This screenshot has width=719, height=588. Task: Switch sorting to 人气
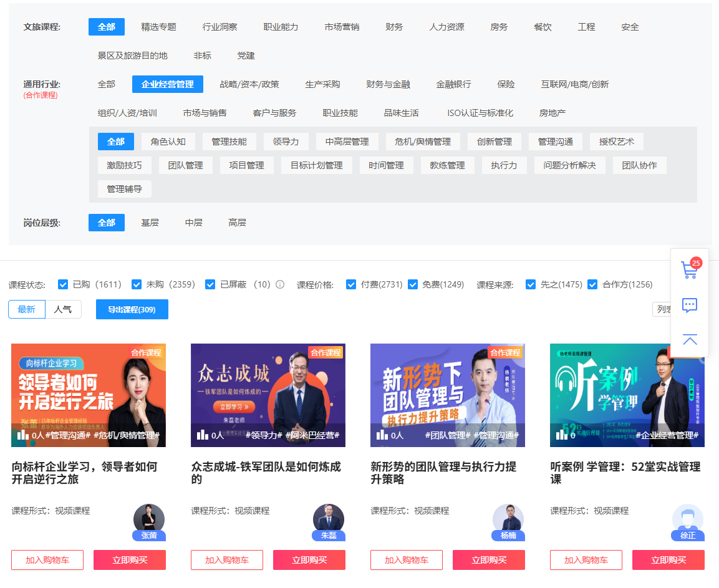(63, 309)
